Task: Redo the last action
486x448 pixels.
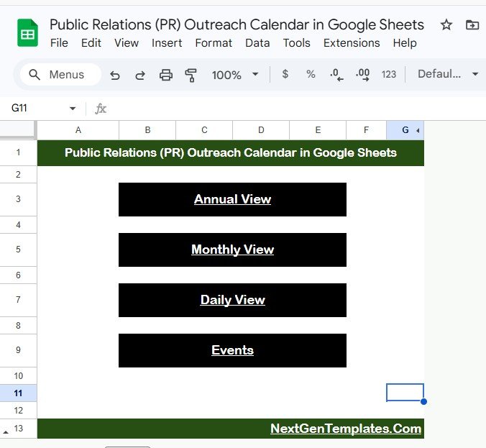Action: click(140, 75)
